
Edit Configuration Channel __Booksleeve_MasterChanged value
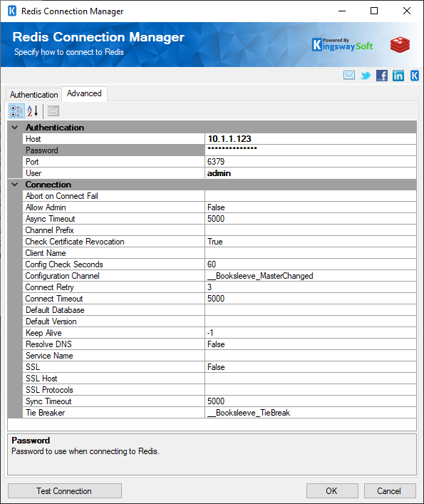click(x=311, y=276)
